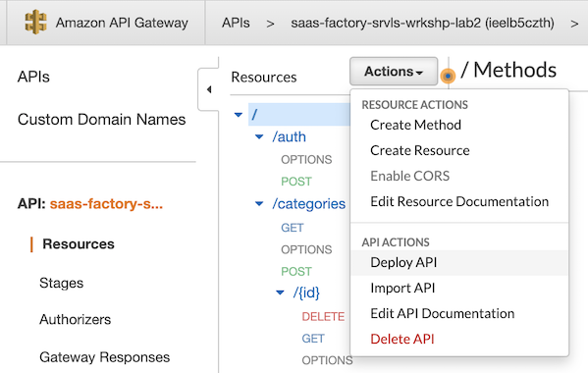Image resolution: width=588 pixels, height=373 pixels.
Task: Select OPTIONS method under /categories
Action: (306, 249)
